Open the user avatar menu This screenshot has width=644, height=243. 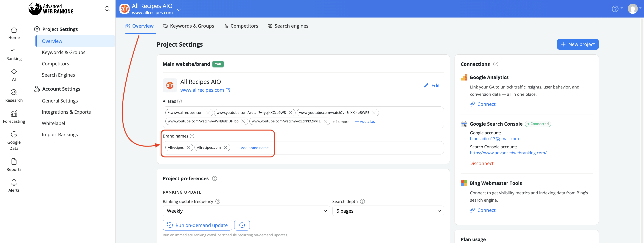[x=634, y=9]
